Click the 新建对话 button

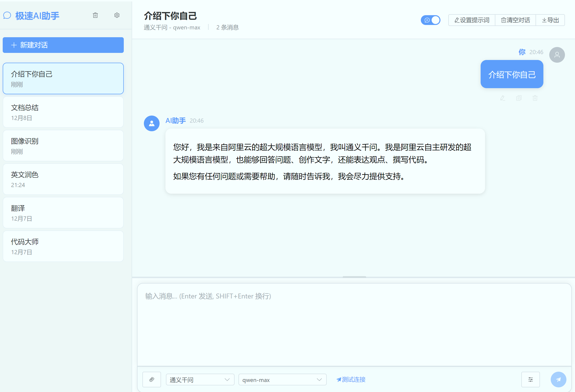[x=63, y=45]
